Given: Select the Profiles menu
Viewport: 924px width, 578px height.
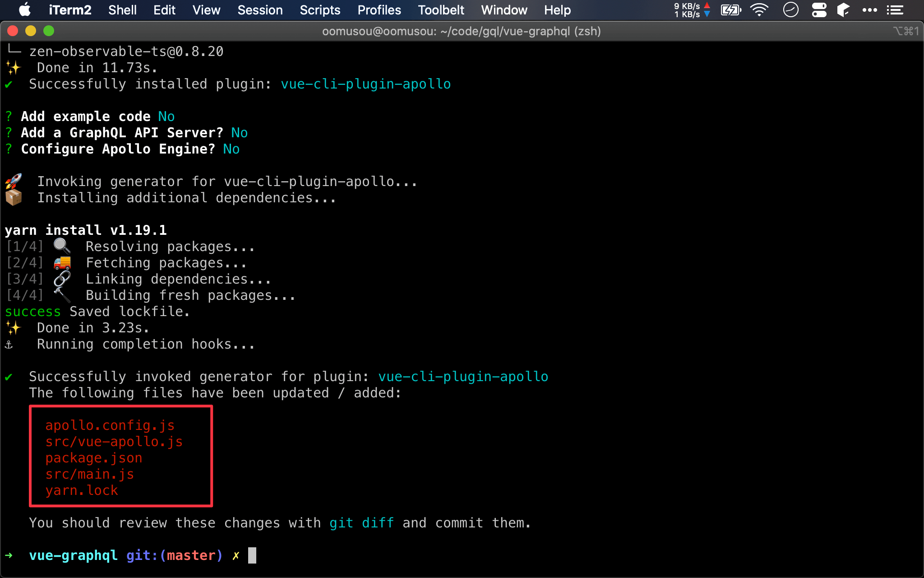Looking at the screenshot, I should [379, 10].
